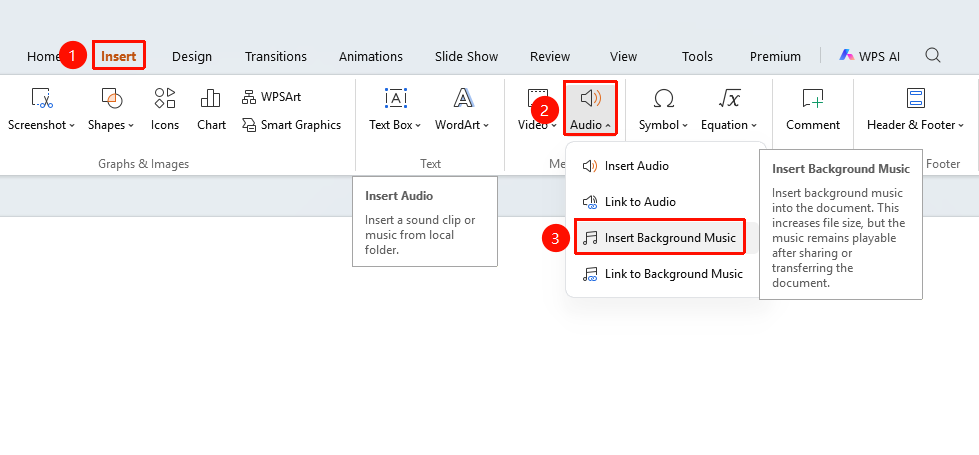979x455 pixels.
Task: Click the Shapes icon
Action: pyautogui.click(x=111, y=98)
